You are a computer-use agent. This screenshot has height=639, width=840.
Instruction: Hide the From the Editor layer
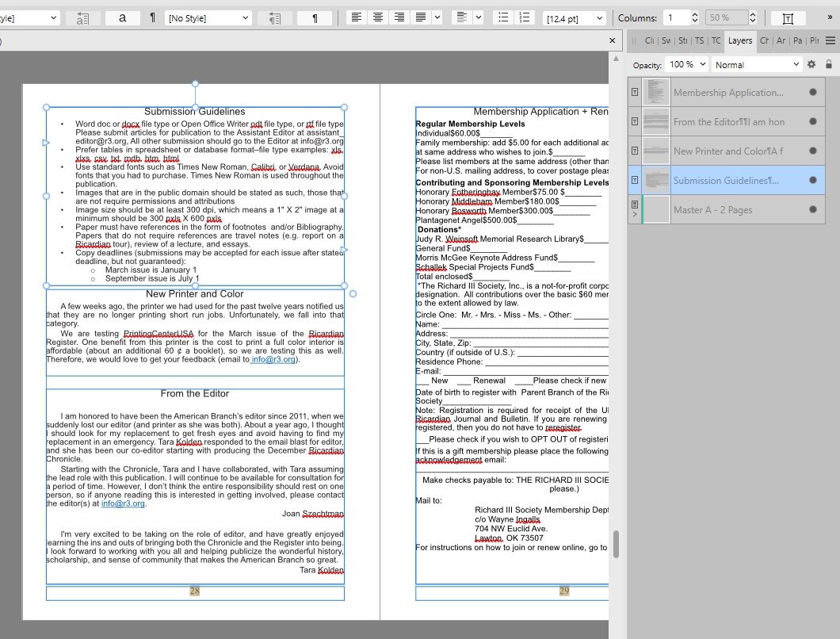coord(812,122)
